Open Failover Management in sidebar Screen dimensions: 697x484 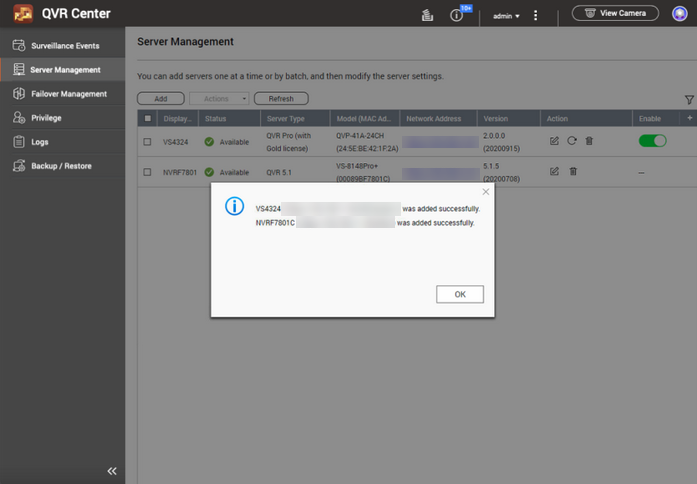(x=63, y=93)
